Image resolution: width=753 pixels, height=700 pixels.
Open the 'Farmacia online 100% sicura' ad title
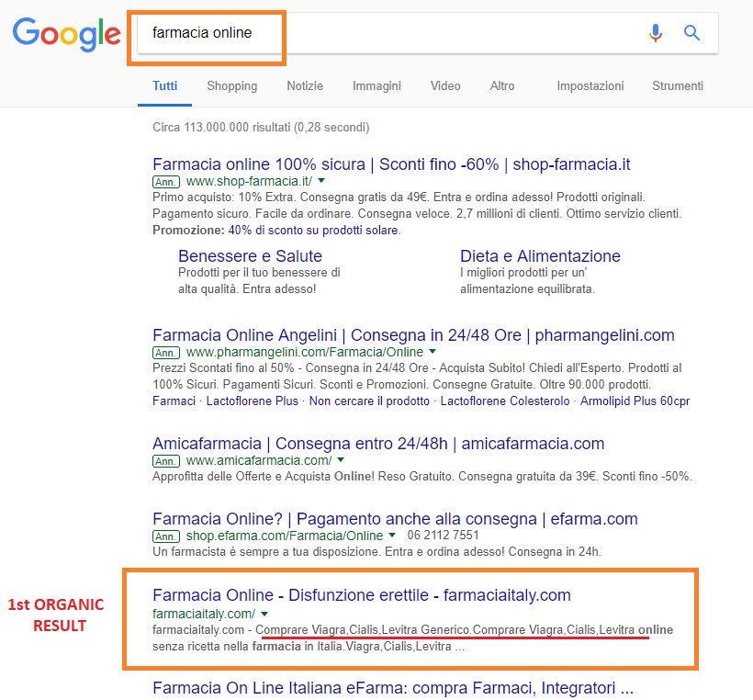pyautogui.click(x=391, y=164)
